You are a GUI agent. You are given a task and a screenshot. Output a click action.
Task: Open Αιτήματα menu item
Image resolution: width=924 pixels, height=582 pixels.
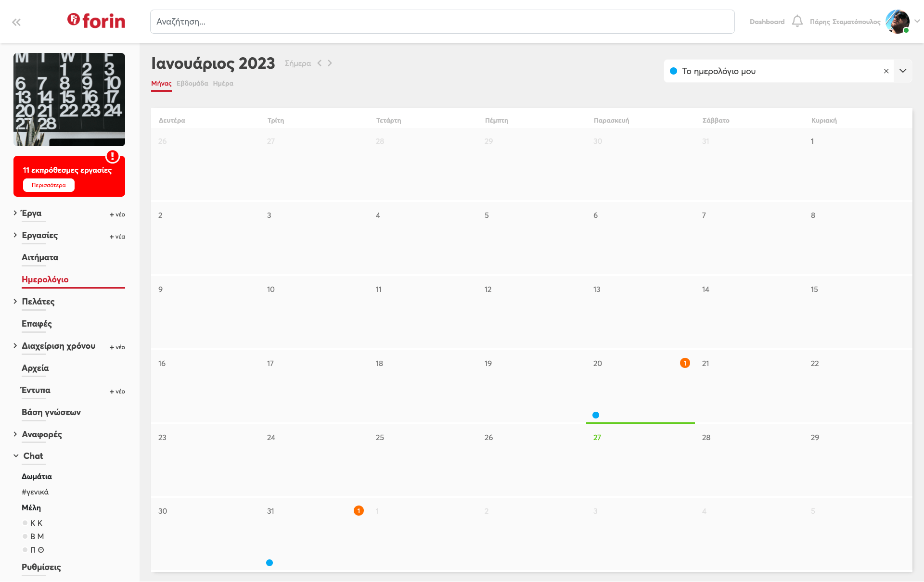pyautogui.click(x=40, y=257)
